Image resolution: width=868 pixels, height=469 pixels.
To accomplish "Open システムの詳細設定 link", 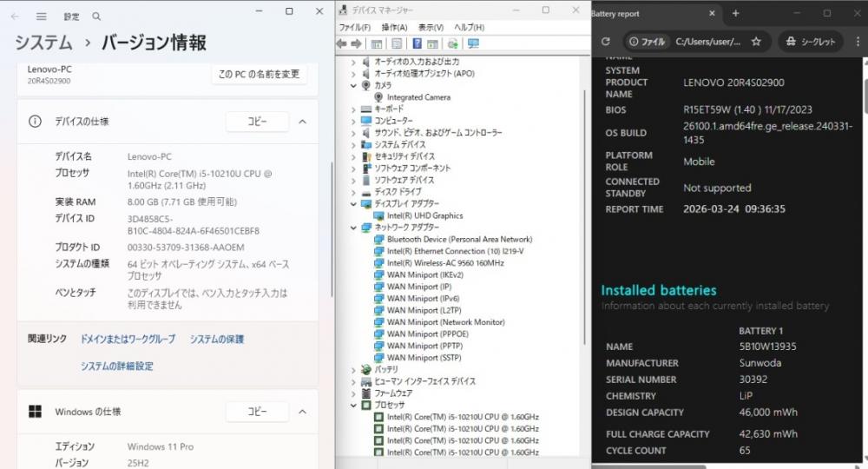I will click(x=117, y=366).
